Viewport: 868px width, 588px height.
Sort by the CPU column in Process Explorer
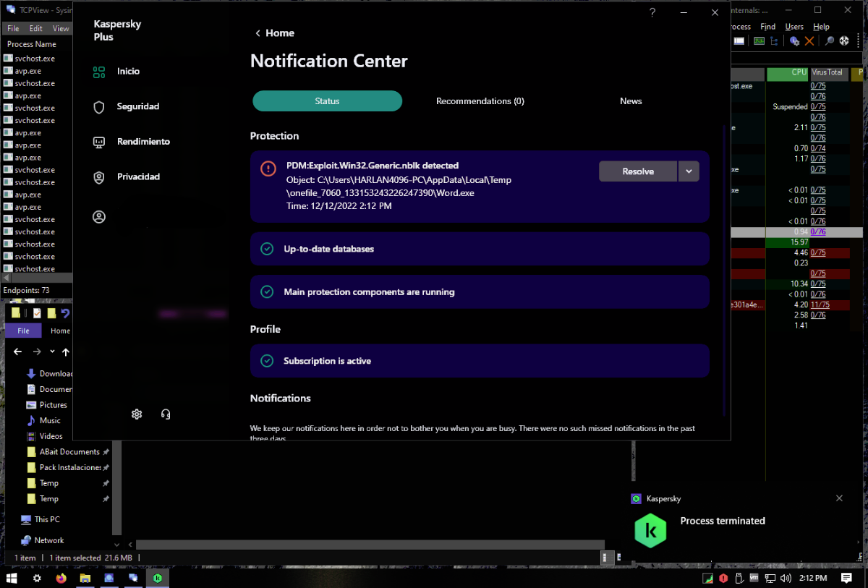(x=788, y=73)
